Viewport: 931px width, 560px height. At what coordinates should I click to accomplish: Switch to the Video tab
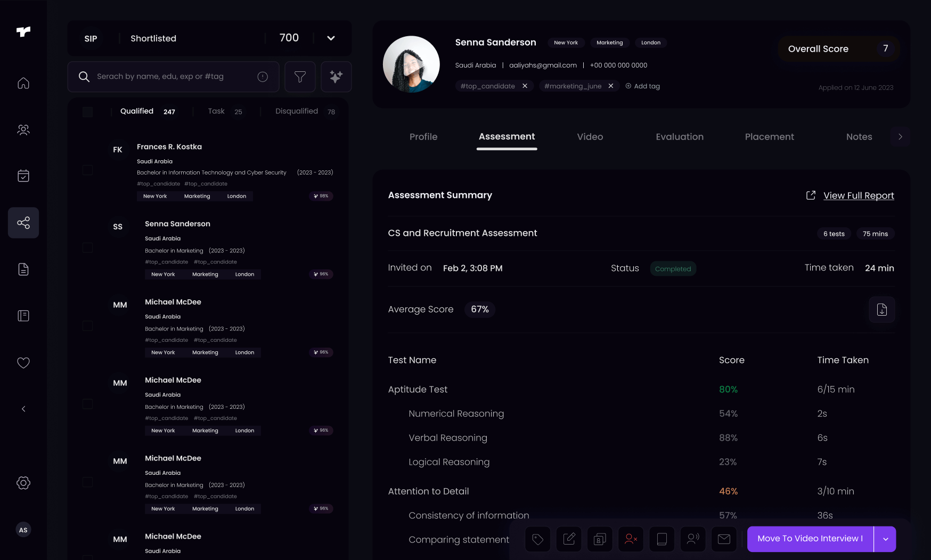pos(590,137)
